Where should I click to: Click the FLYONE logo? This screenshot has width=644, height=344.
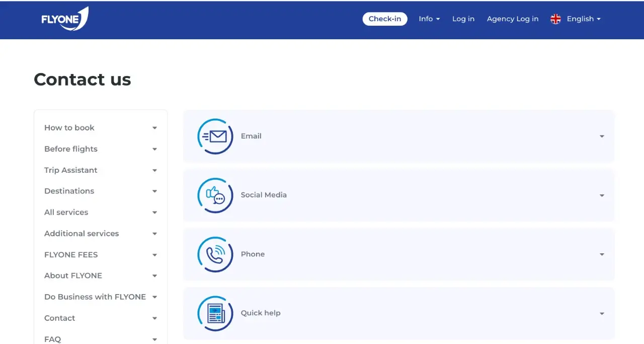pyautogui.click(x=65, y=19)
